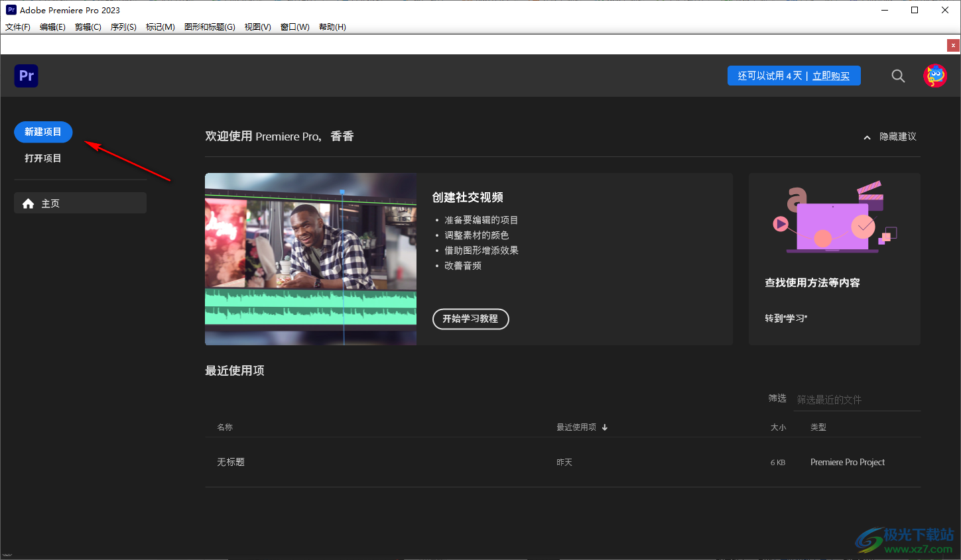
Task: Follow the 转到"学习" link
Action: 786,318
